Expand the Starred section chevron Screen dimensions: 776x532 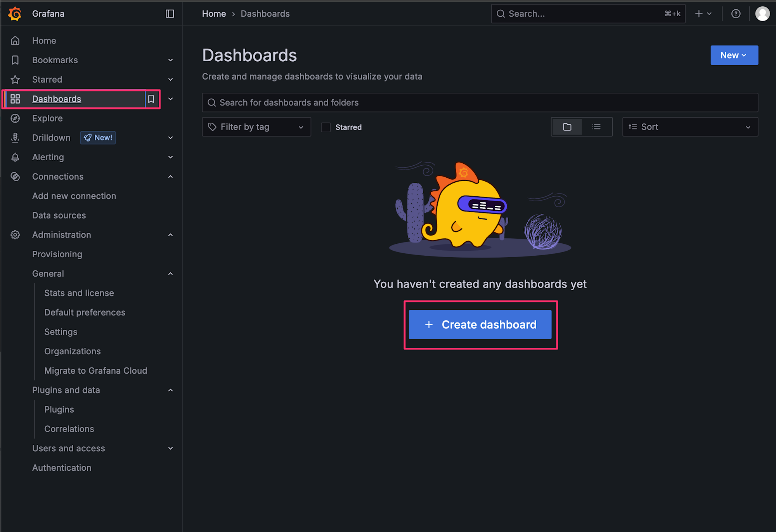170,80
